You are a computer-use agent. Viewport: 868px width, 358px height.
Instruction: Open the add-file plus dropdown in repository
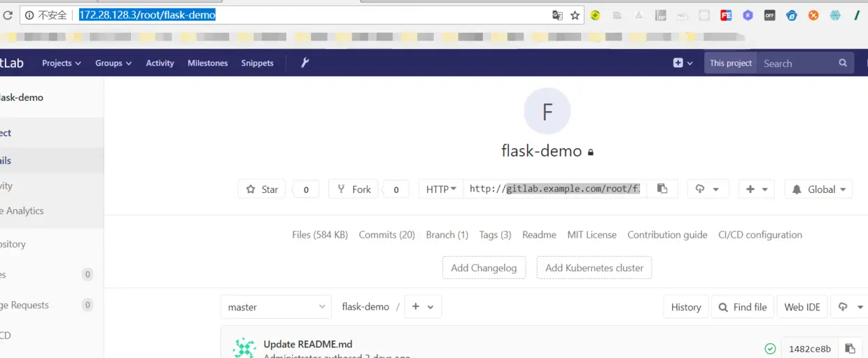click(423, 307)
